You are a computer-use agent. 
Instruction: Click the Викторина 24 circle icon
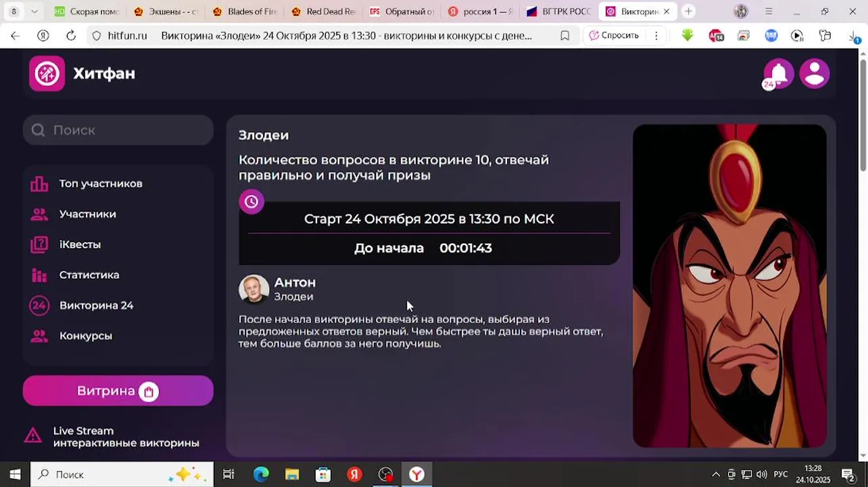coord(39,305)
